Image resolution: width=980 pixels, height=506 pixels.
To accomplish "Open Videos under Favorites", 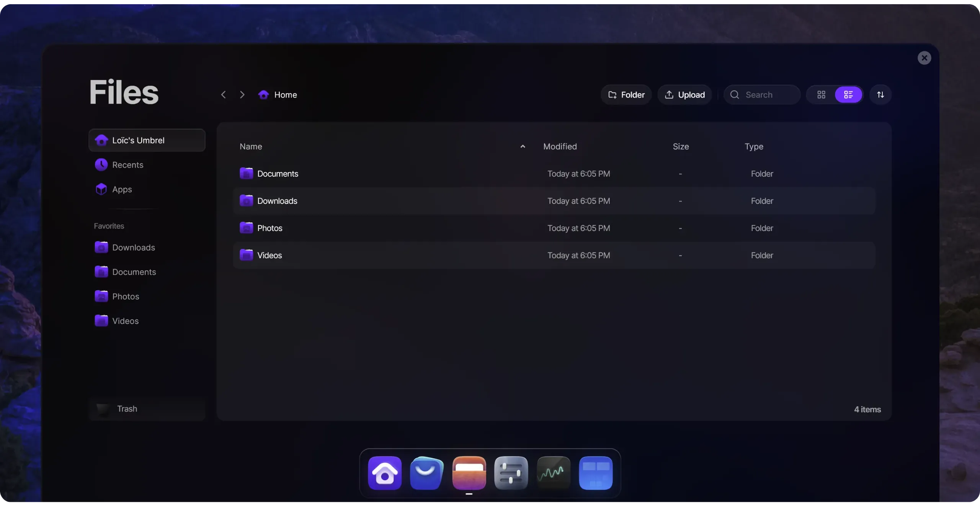I will coord(147,321).
